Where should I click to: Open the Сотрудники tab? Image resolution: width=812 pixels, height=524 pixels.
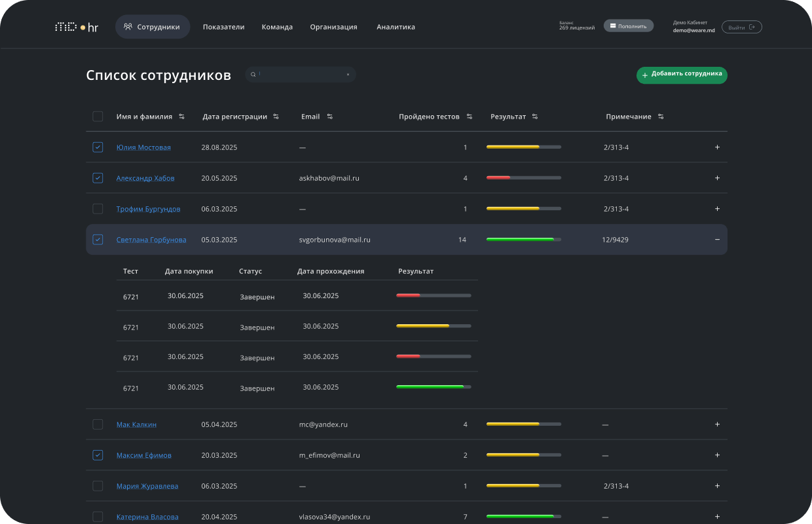click(153, 27)
